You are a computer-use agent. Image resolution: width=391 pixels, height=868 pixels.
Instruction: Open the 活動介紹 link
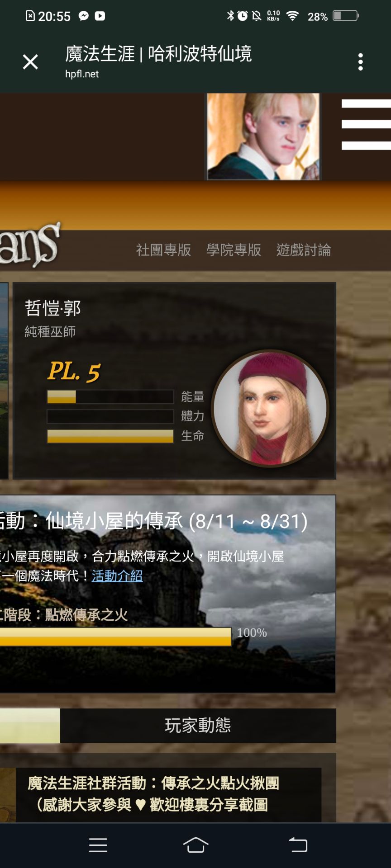click(117, 576)
